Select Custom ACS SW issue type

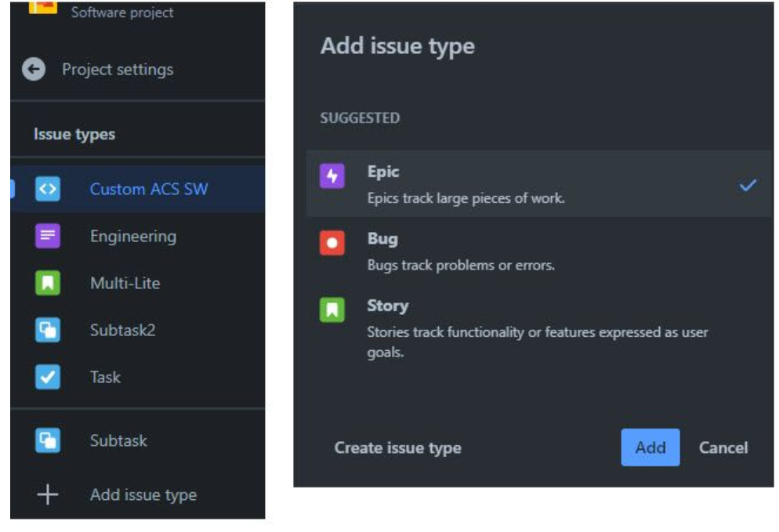coord(138,189)
